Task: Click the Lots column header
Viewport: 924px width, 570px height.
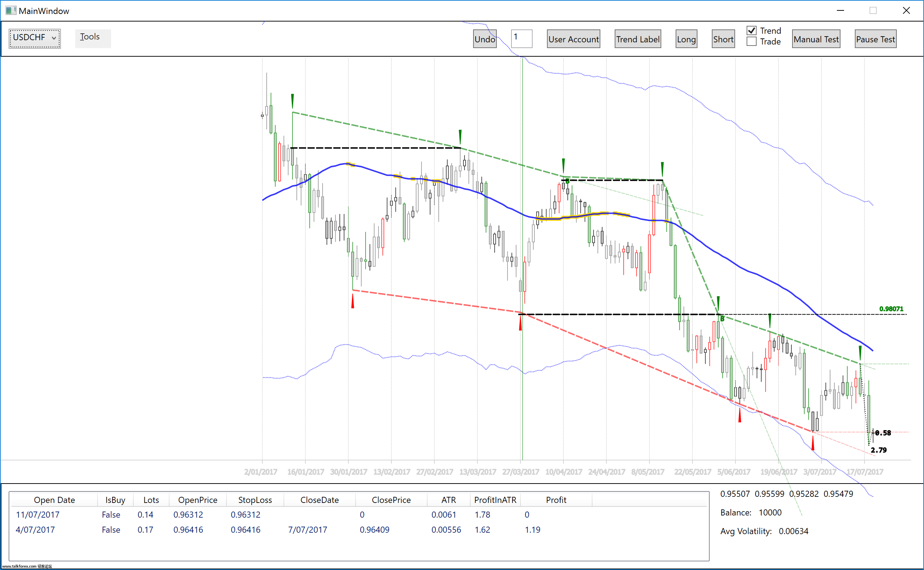Action: tap(151, 500)
